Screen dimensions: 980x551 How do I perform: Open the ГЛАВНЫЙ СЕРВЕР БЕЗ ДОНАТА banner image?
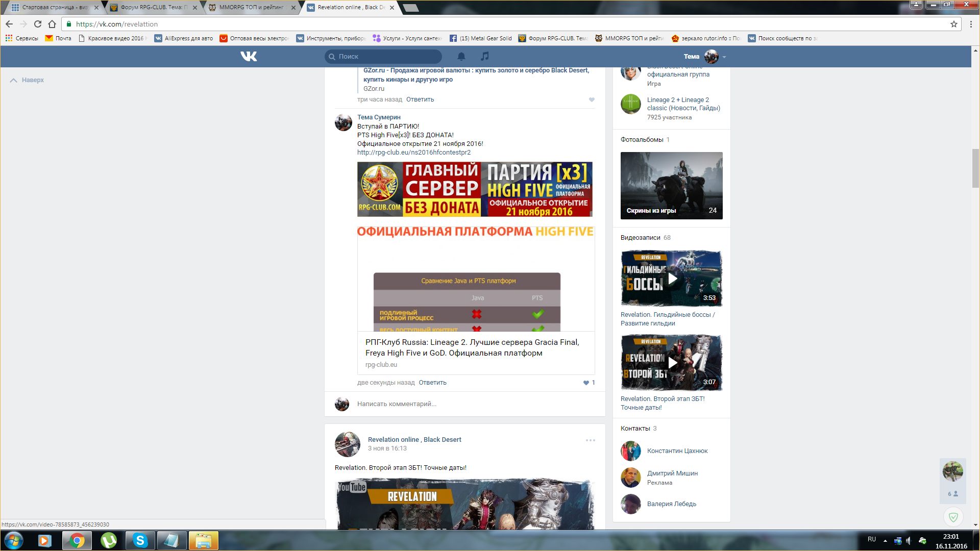475,189
